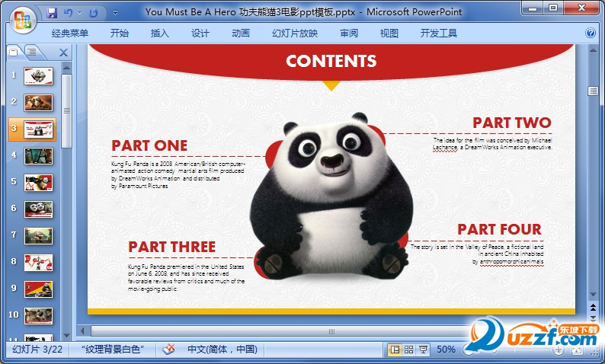Go to next slide with double-down arrow
This screenshot has height=364, width=605.
pos(593,318)
